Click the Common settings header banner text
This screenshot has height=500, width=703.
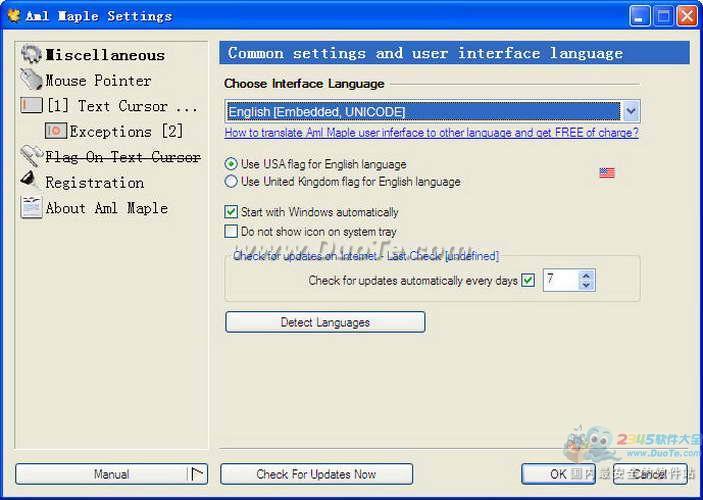425,53
